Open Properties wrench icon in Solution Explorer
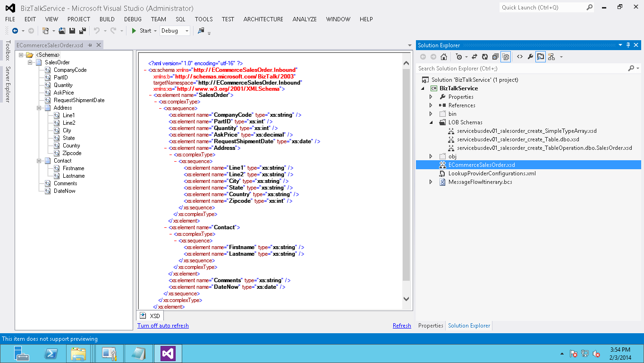 click(530, 57)
